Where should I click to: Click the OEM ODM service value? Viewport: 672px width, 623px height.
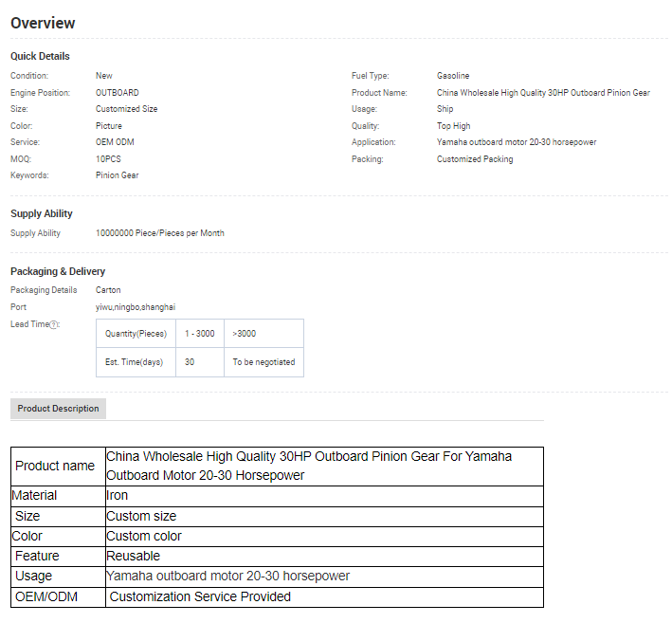point(116,142)
